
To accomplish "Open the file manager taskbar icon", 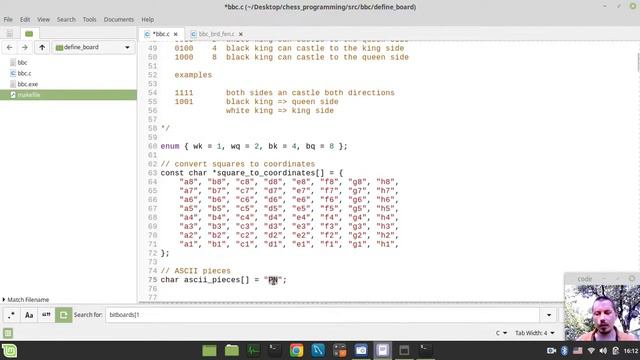I will [232, 350].
